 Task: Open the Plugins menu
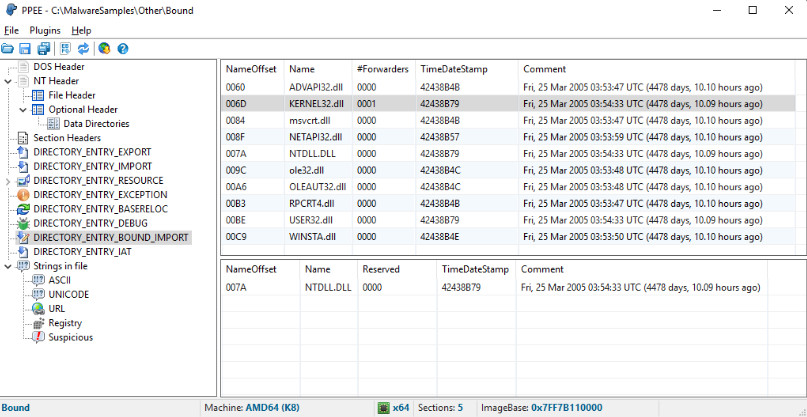pos(45,30)
